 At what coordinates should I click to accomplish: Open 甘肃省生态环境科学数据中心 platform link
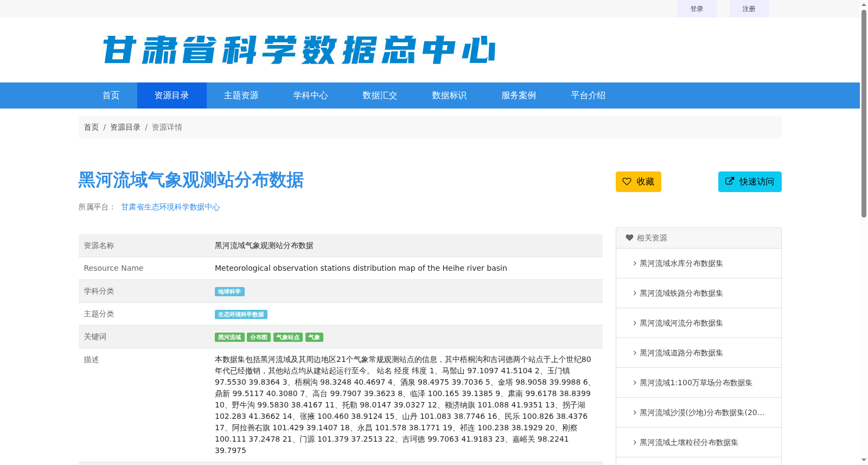coord(170,207)
